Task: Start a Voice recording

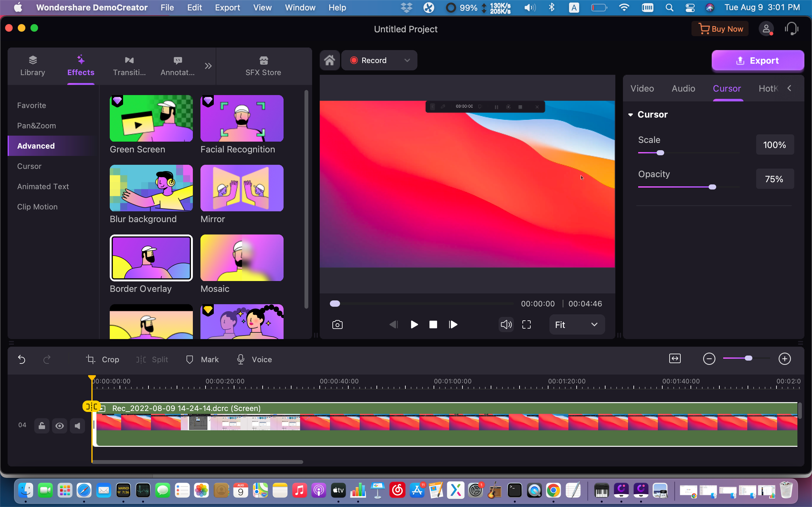Action: [x=254, y=359]
